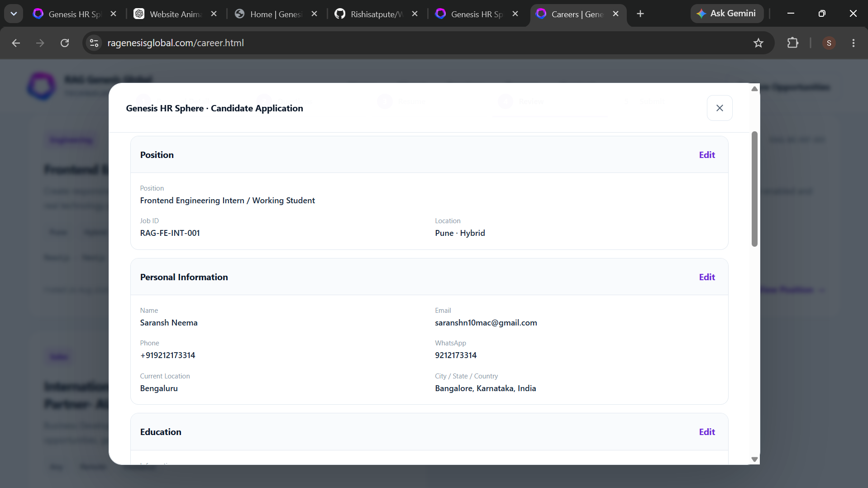
Task: Edit the Education section
Action: point(707,432)
